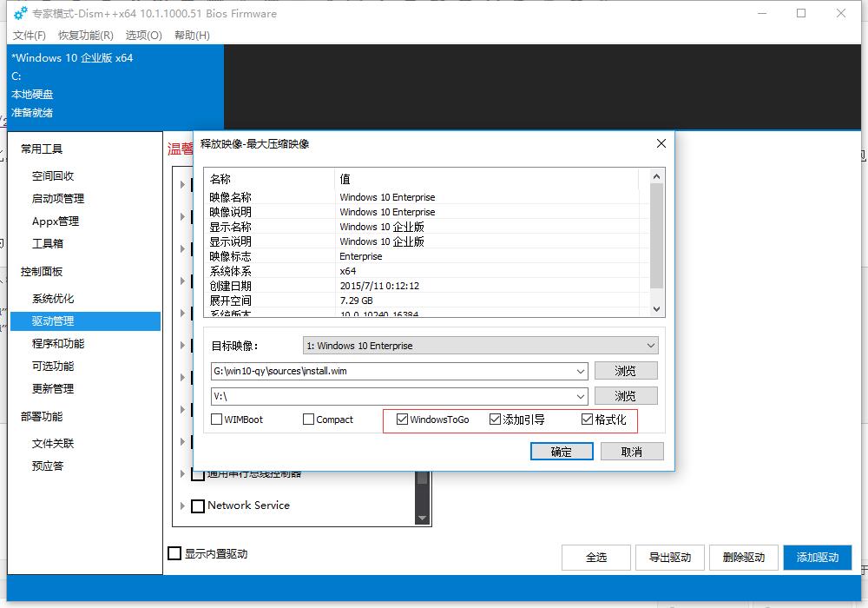Select 系统优化 in the sidebar
The height and width of the screenshot is (608, 868).
[53, 299]
